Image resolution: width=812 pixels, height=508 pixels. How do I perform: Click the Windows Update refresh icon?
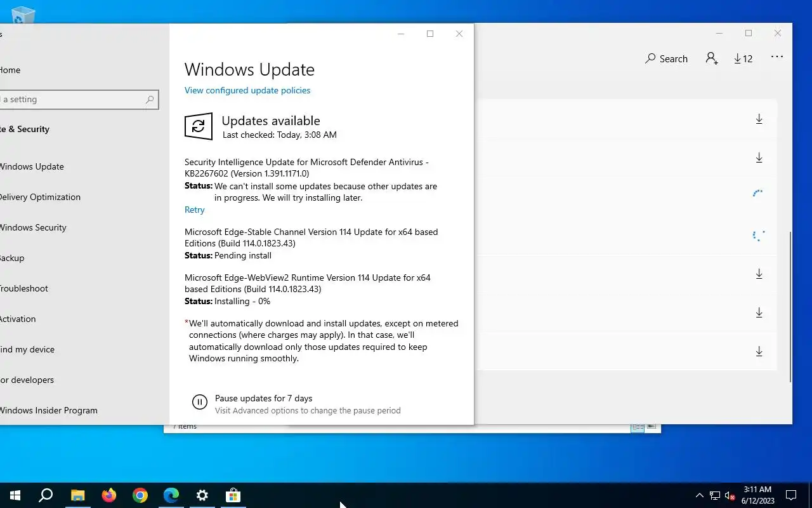(x=199, y=126)
